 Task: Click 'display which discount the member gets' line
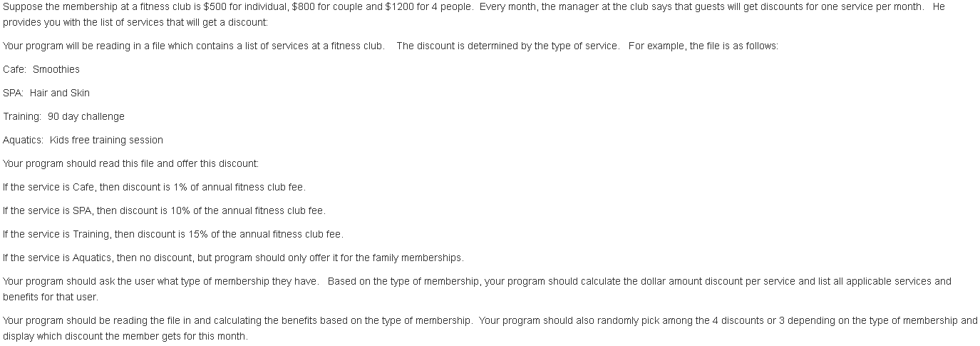point(125,336)
